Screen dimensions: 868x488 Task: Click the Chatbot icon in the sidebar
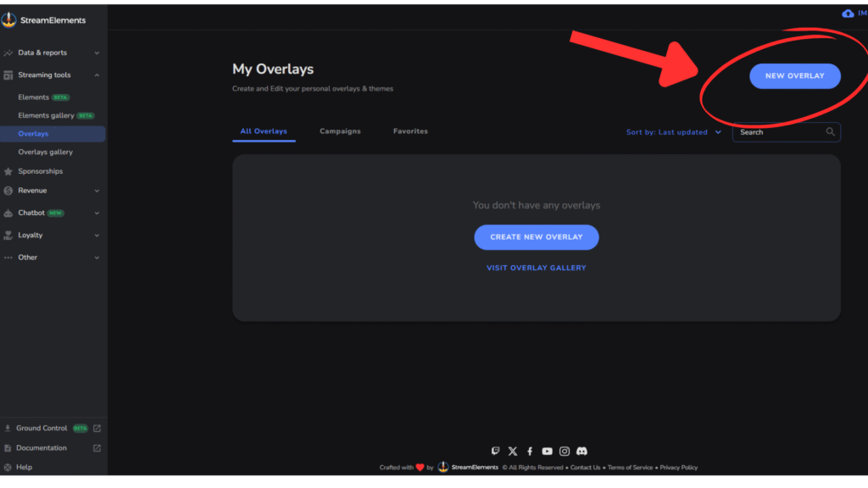[x=8, y=213]
